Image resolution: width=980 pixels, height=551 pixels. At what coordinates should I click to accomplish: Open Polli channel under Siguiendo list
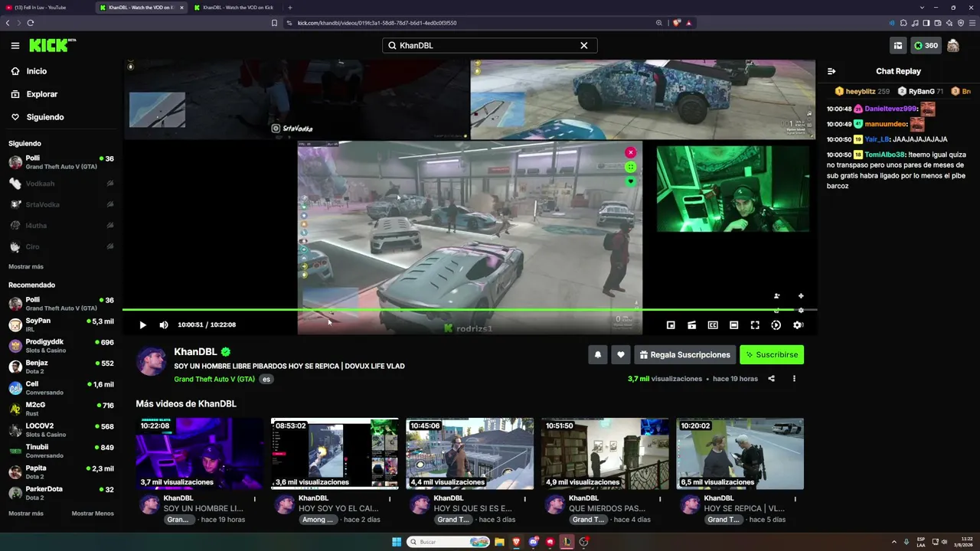(x=61, y=162)
